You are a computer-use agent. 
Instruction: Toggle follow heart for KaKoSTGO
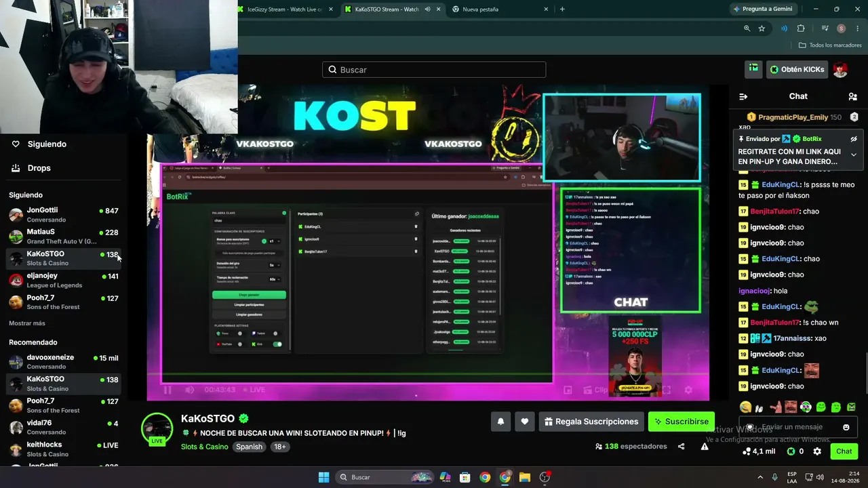click(x=524, y=422)
